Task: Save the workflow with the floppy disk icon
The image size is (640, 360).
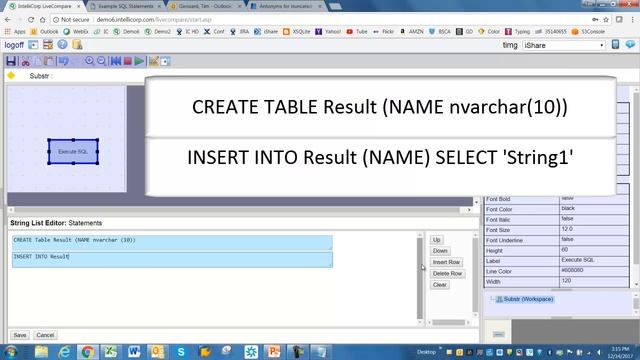Action: pos(11,61)
